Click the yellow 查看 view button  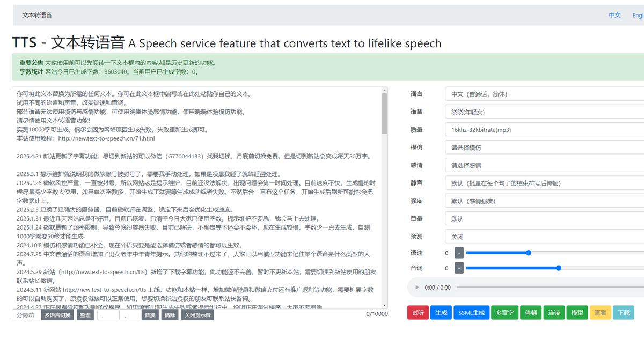click(601, 312)
